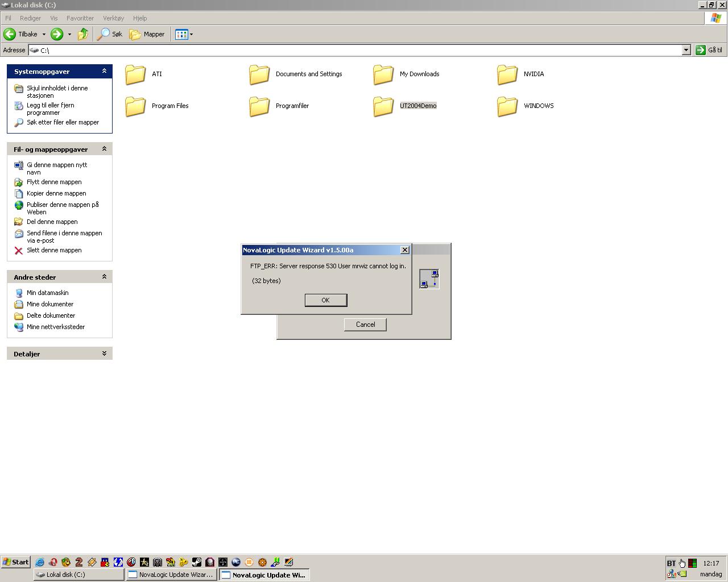728x582 pixels.
Task: Click the network connection icon in wizard
Action: pyautogui.click(x=429, y=278)
